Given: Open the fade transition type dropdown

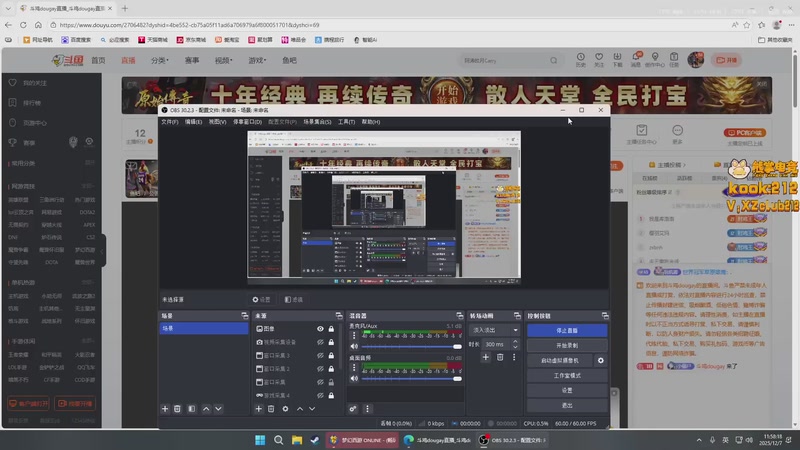Looking at the screenshot, I should click(x=494, y=330).
